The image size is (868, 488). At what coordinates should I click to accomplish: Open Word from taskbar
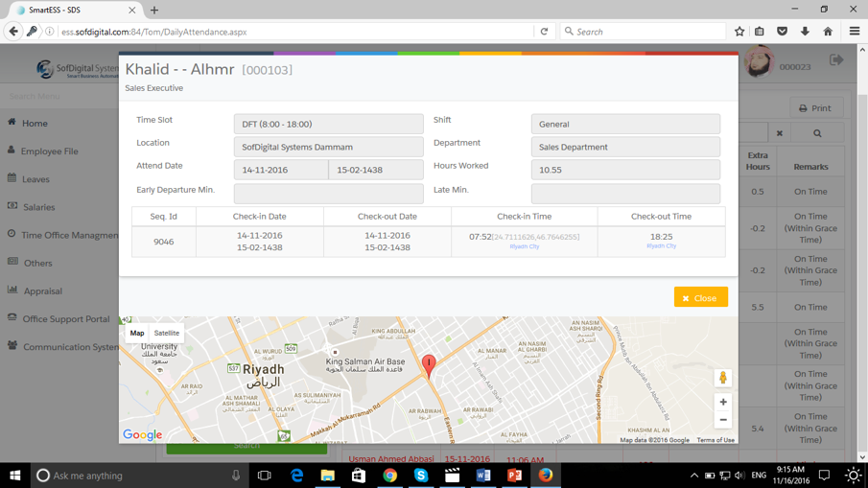coord(482,476)
